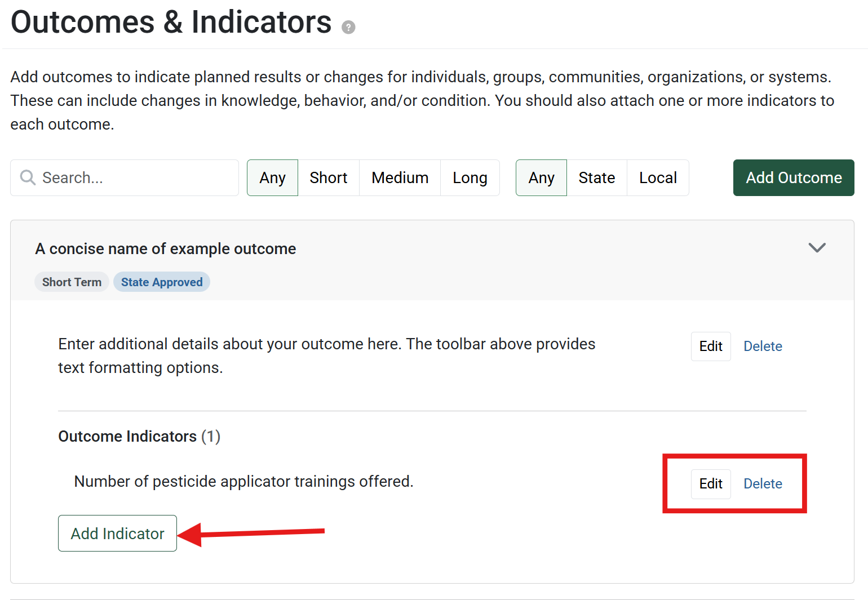Select the Any term filter

pyautogui.click(x=272, y=178)
